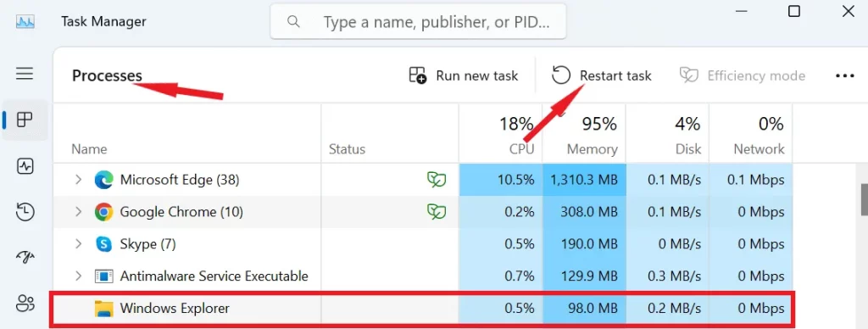Image resolution: width=868 pixels, height=329 pixels.
Task: Click Restart task button
Action: tap(602, 75)
